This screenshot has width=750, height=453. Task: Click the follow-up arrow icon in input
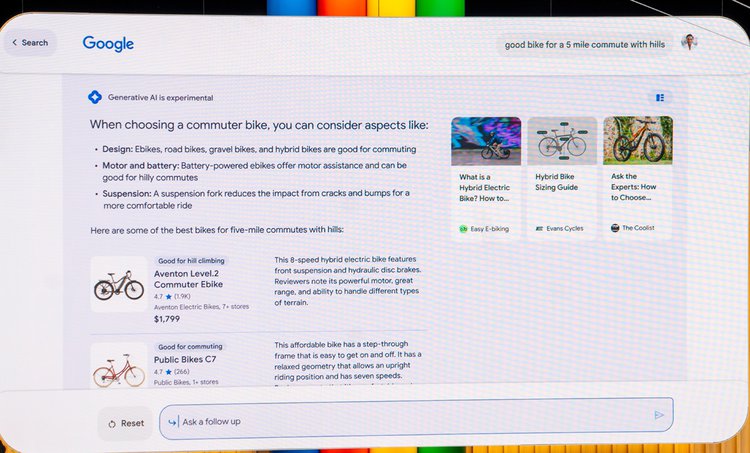click(x=172, y=422)
